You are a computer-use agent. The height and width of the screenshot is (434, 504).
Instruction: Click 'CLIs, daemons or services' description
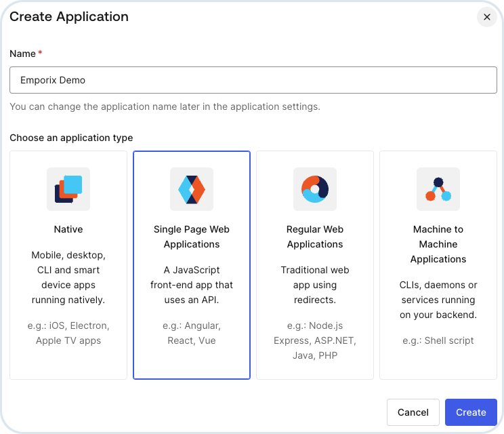[438, 300]
